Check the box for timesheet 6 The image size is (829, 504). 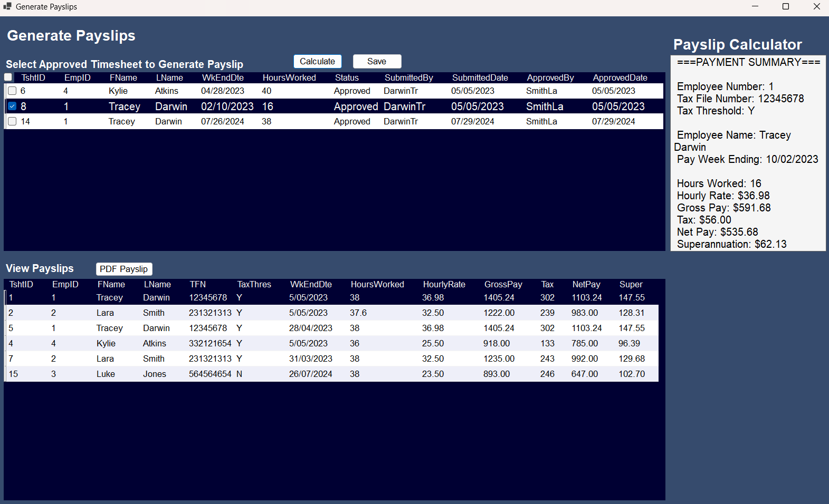(12, 91)
